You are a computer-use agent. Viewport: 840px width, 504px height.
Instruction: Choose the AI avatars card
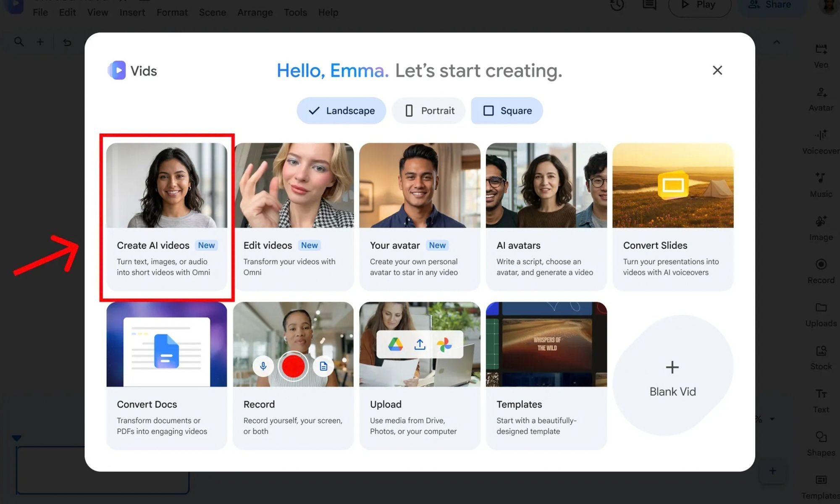point(546,217)
